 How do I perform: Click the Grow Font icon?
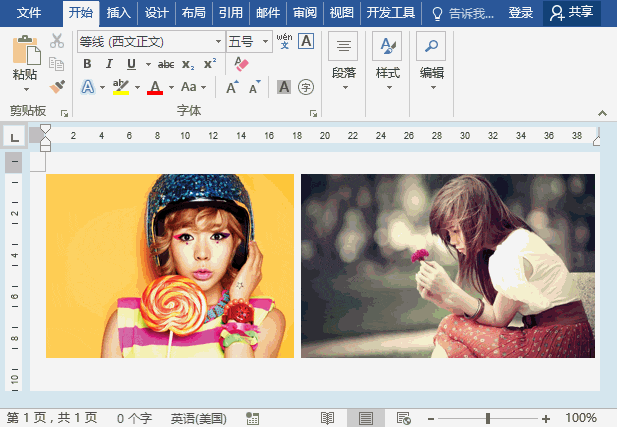(232, 88)
